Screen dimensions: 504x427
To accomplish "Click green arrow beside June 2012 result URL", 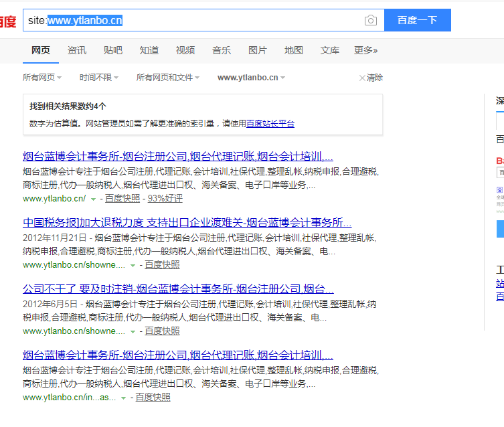I will (133, 331).
